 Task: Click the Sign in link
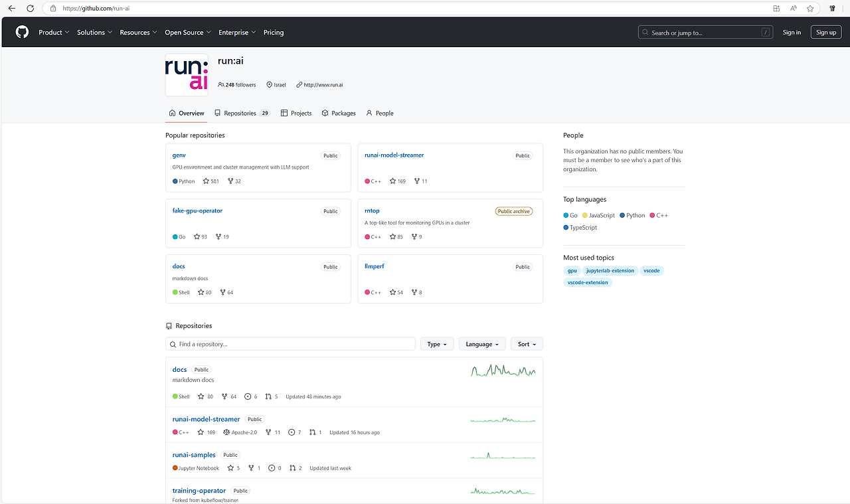pyautogui.click(x=792, y=33)
